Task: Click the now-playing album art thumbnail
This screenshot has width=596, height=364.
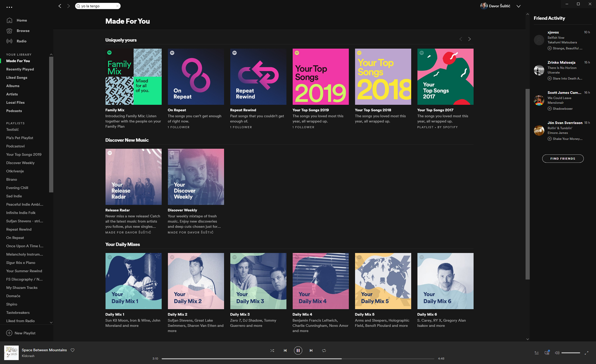Action: pyautogui.click(x=11, y=353)
